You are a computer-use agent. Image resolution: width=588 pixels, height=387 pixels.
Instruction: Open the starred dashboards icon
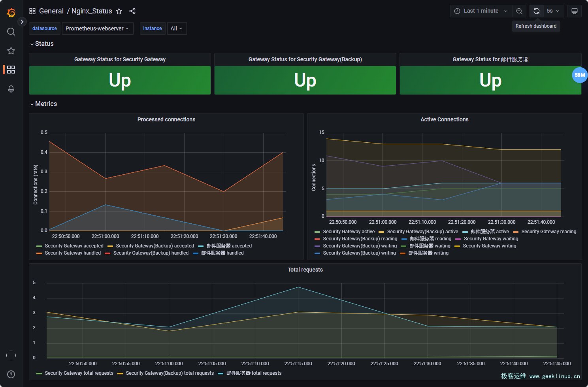(x=11, y=51)
